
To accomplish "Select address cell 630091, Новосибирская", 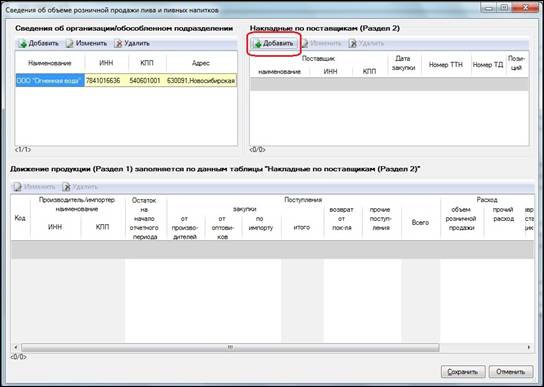I will (x=202, y=81).
